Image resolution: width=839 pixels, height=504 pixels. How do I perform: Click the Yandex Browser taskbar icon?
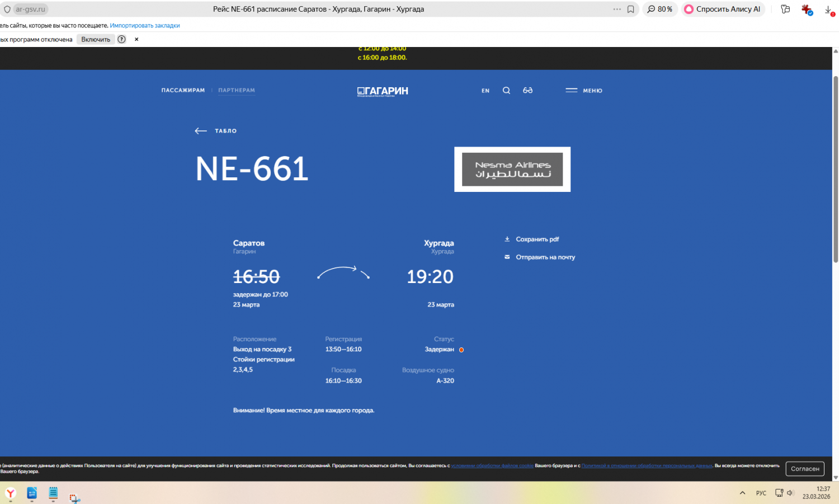tap(11, 493)
